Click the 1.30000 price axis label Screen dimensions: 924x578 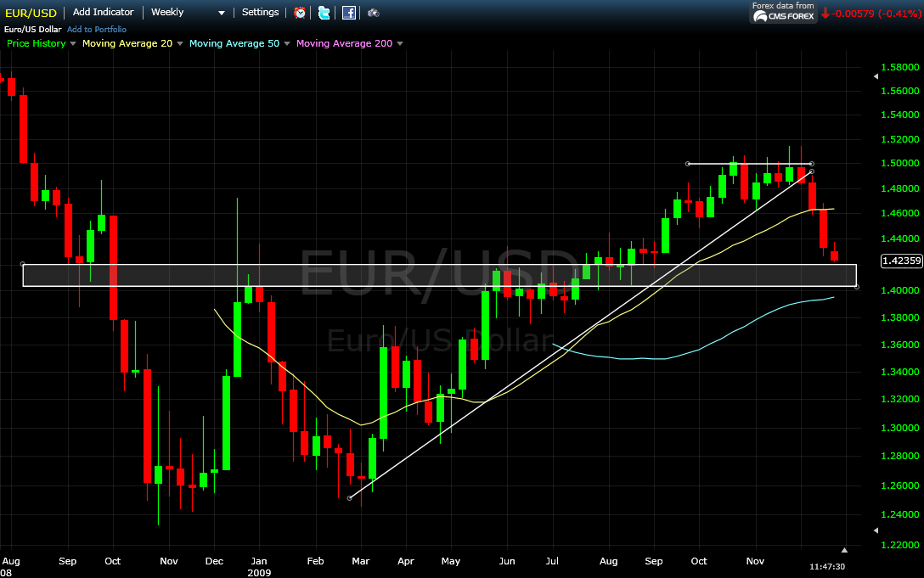click(x=900, y=428)
